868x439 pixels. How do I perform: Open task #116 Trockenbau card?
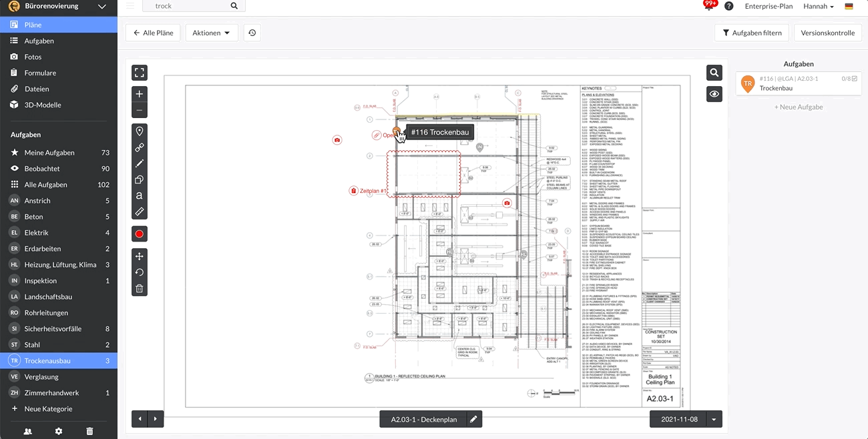pyautogui.click(x=799, y=83)
